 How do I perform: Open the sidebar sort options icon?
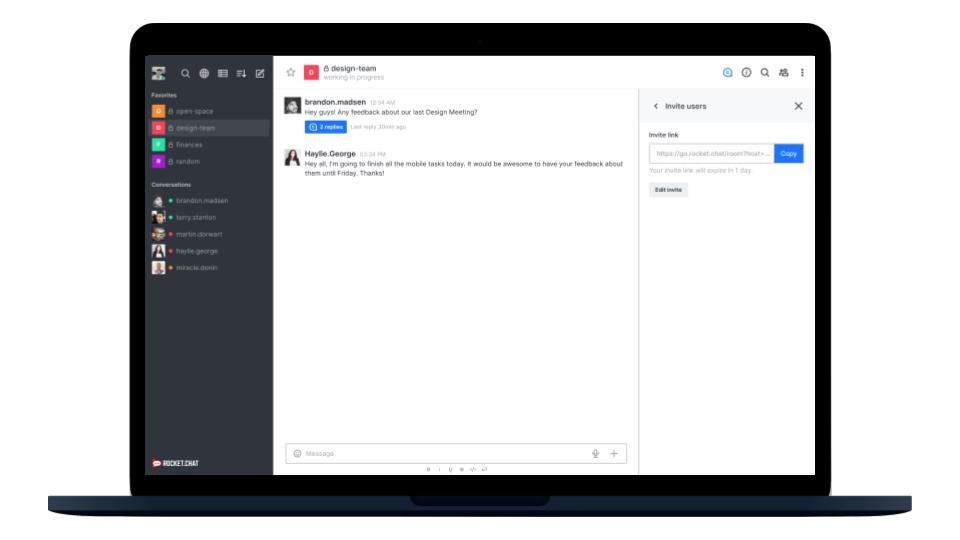click(241, 73)
